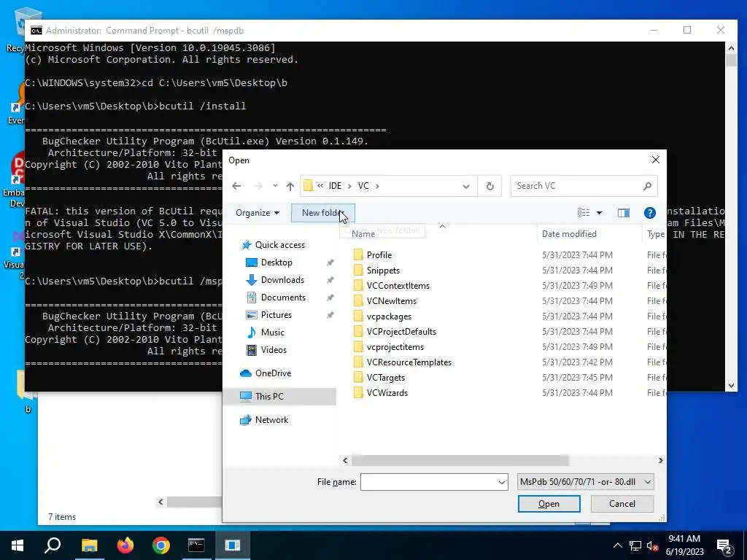Open Videos in navigation pane
Image resolution: width=747 pixels, height=560 pixels.
(274, 350)
